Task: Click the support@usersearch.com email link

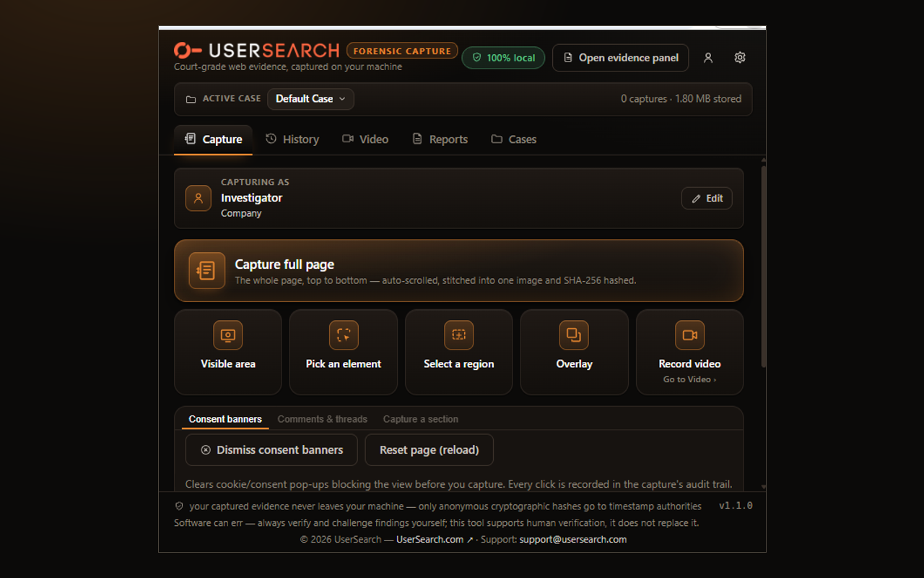Action: coord(573,540)
